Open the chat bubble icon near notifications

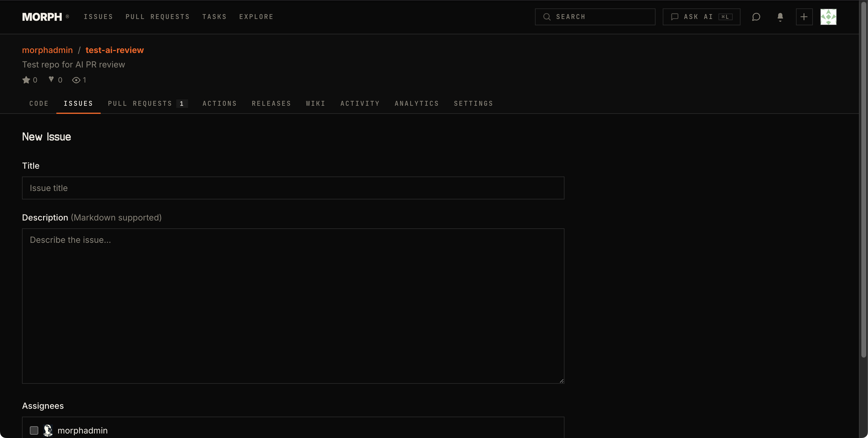click(756, 17)
